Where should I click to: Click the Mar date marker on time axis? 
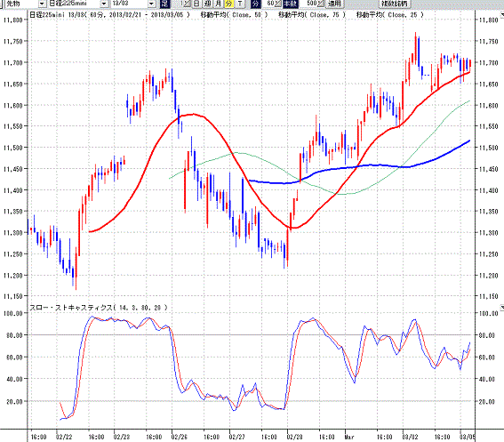(x=349, y=437)
